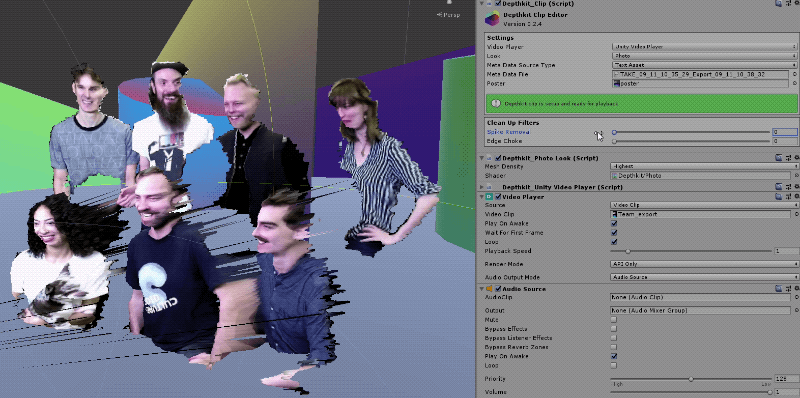
Task: Enable Bypass Effects checkbox
Action: (614, 329)
